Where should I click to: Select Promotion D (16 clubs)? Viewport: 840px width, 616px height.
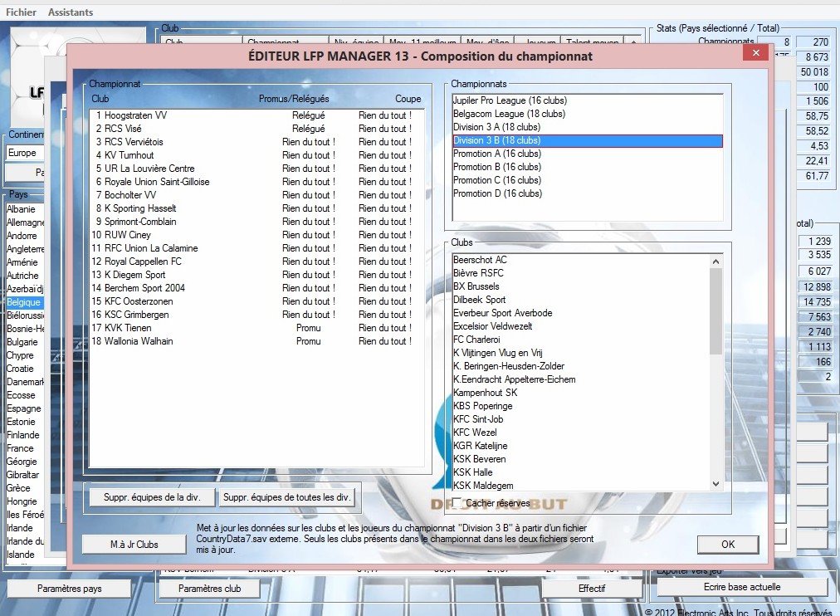coord(588,194)
